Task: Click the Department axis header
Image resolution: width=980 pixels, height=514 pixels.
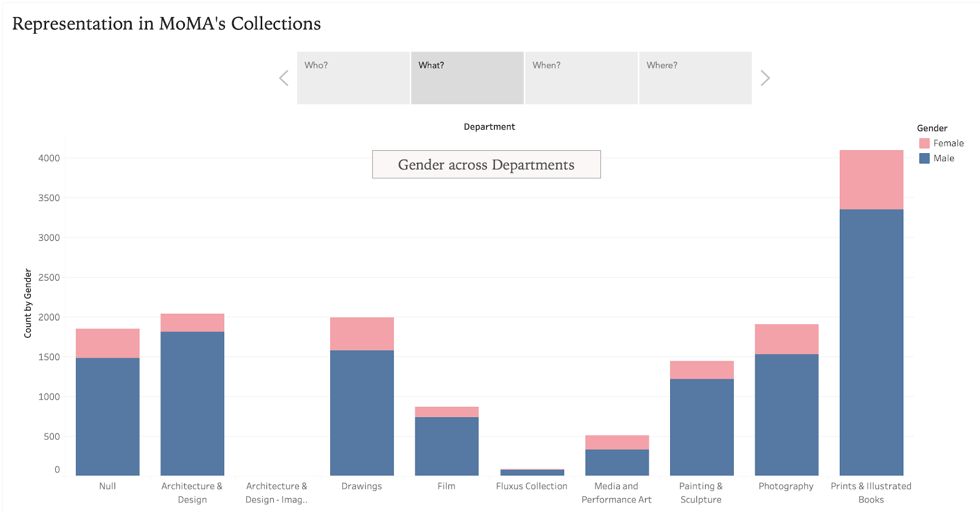Action: pyautogui.click(x=489, y=127)
